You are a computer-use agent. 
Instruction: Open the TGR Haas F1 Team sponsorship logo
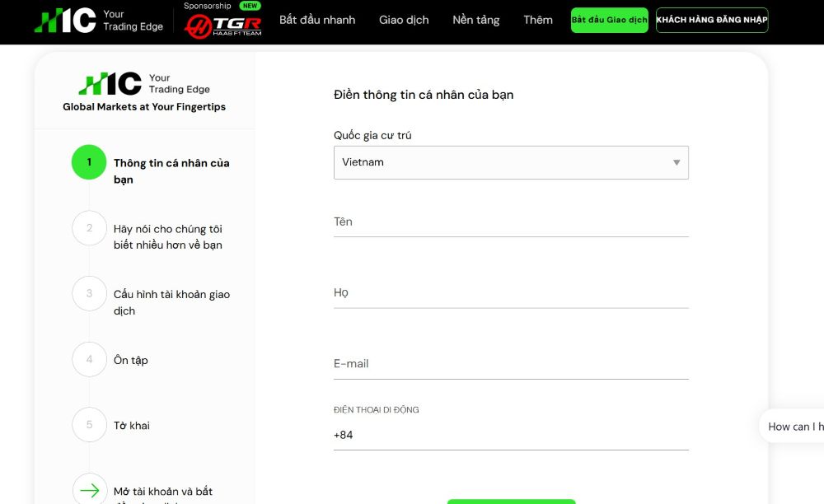tap(222, 26)
